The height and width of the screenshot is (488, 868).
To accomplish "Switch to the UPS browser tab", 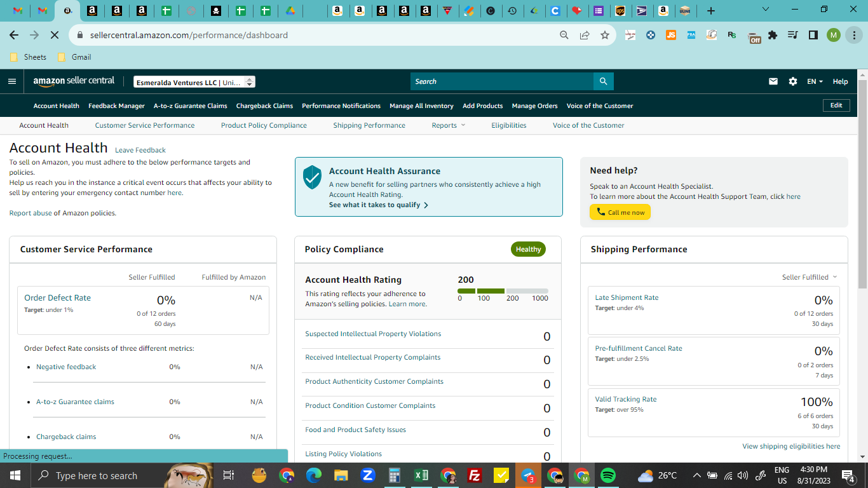I will (x=620, y=10).
